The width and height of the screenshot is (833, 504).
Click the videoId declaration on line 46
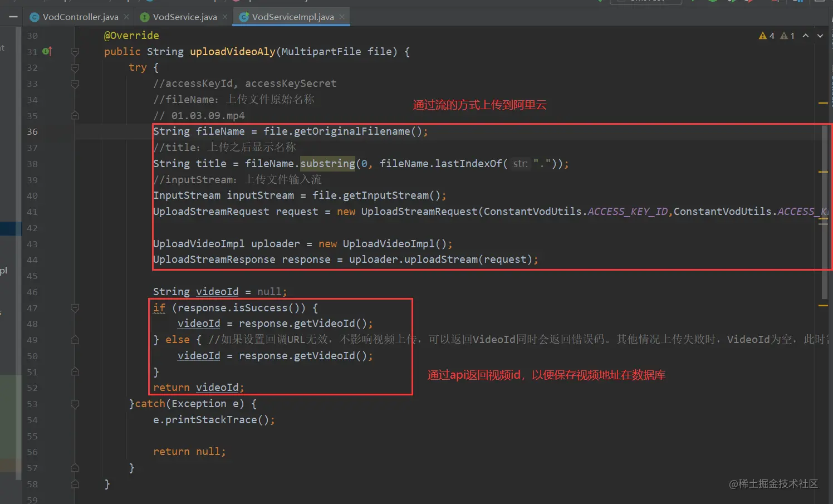click(x=217, y=292)
